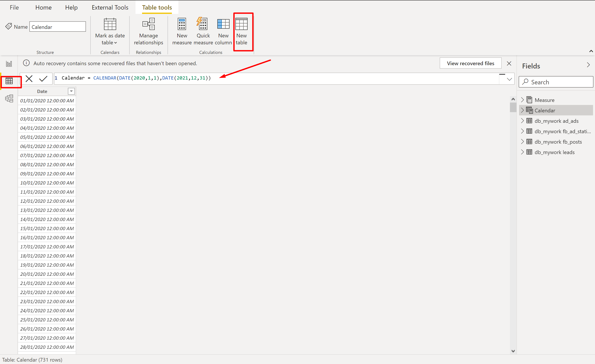Open the Mark as date table menu
This screenshot has width=595, height=364.
click(x=110, y=31)
